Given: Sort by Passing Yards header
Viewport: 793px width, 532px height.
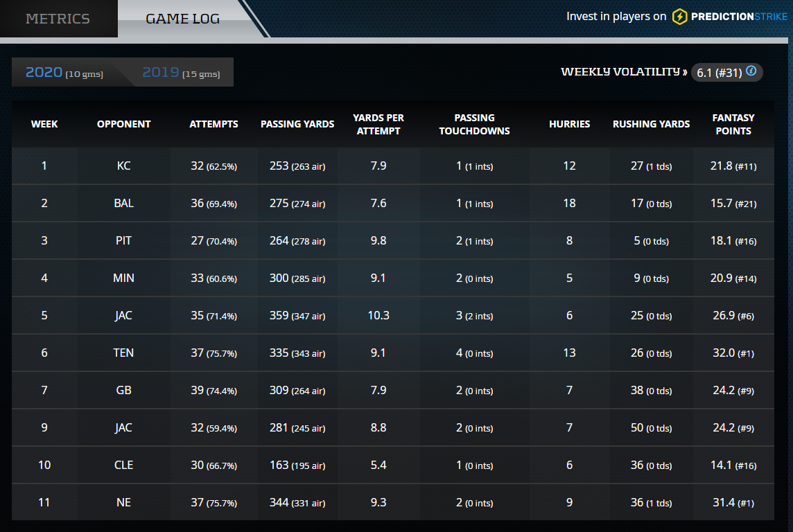Looking at the screenshot, I should click(297, 124).
